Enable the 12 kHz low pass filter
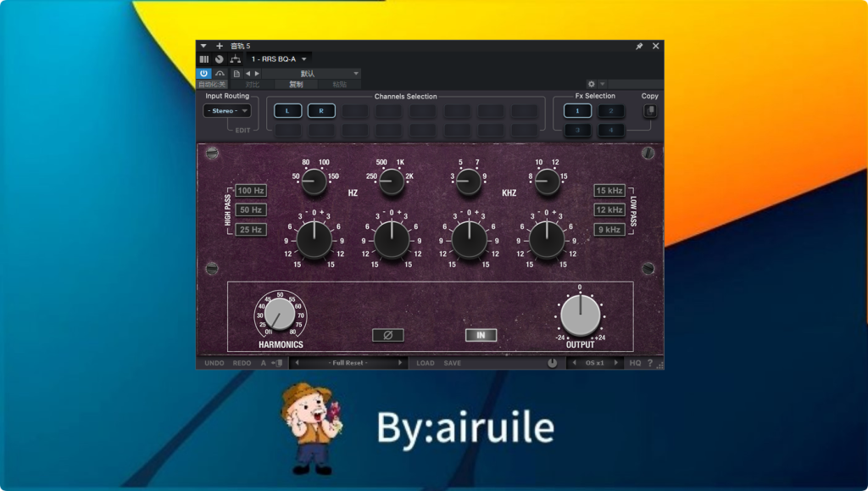Screen dimensions: 868x491 (x=609, y=209)
